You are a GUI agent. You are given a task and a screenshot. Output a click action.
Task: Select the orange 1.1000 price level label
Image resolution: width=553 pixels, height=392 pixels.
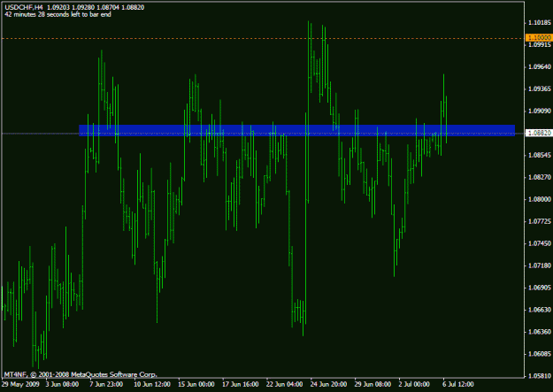(x=538, y=37)
